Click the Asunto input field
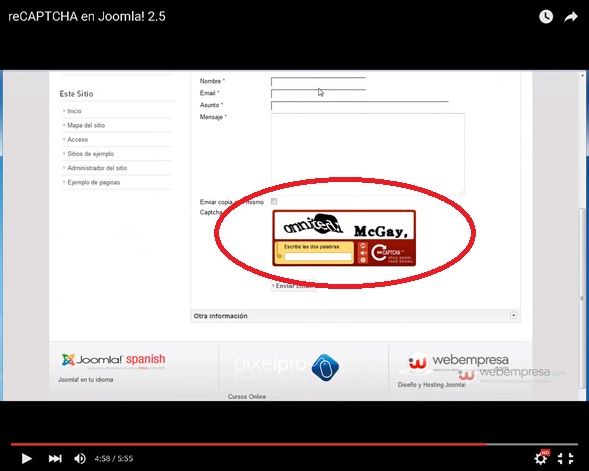 pos(360,106)
